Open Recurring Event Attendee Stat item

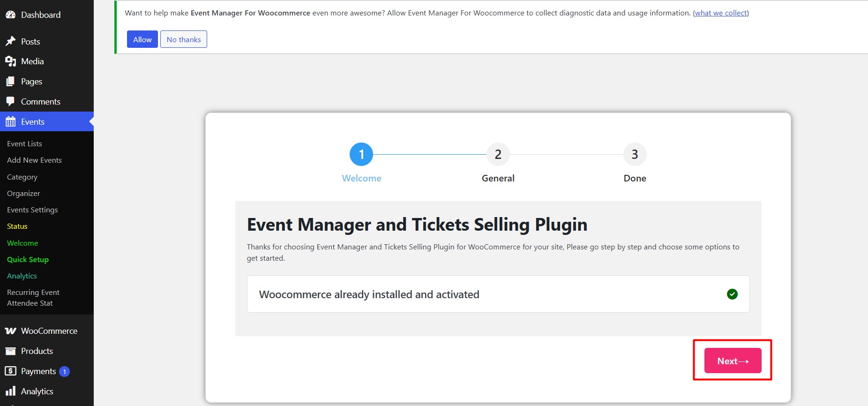33,298
